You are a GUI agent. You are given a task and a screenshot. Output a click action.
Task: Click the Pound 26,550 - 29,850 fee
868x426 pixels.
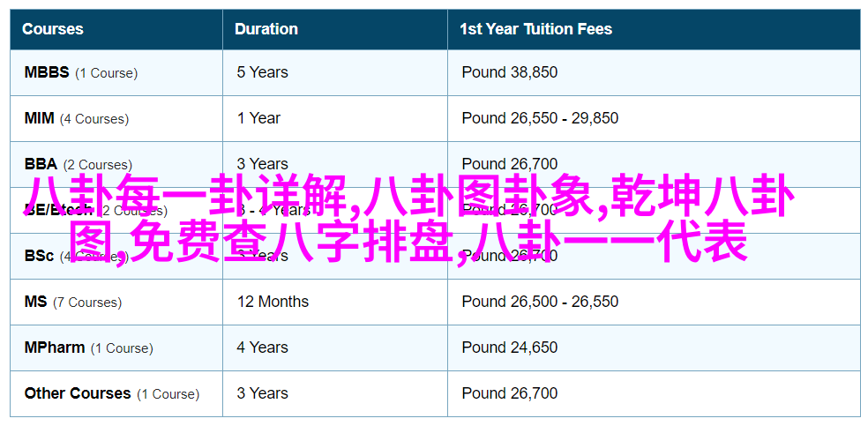(x=540, y=118)
